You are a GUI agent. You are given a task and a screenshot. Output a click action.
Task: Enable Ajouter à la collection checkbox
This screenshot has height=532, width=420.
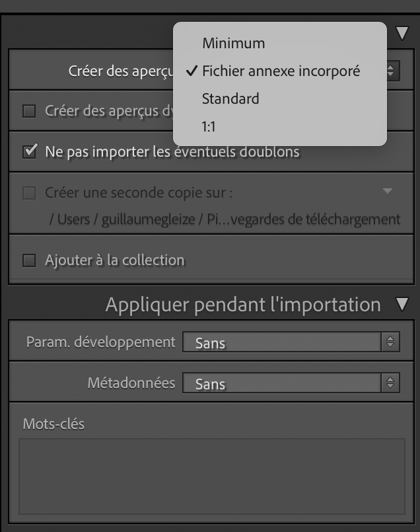[x=29, y=260]
